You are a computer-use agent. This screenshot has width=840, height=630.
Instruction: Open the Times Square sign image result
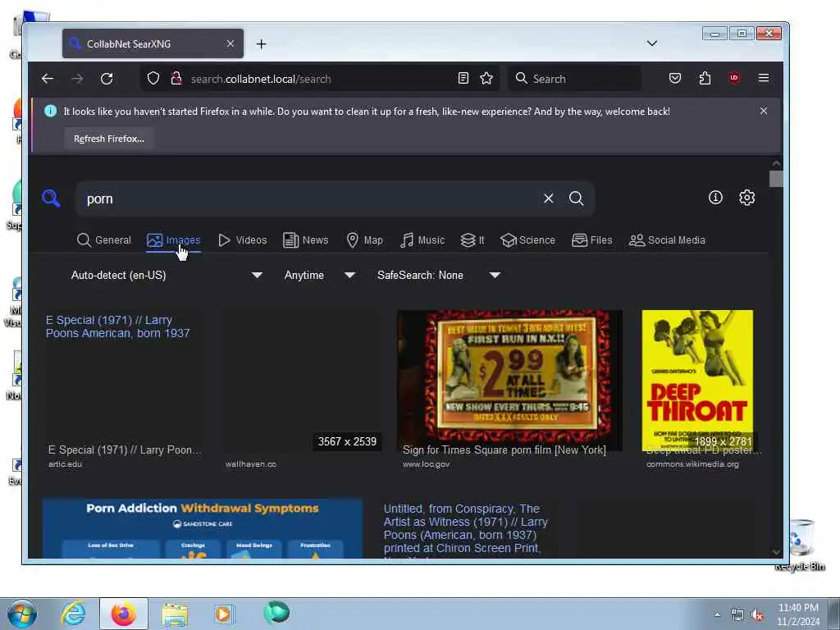coord(509,381)
